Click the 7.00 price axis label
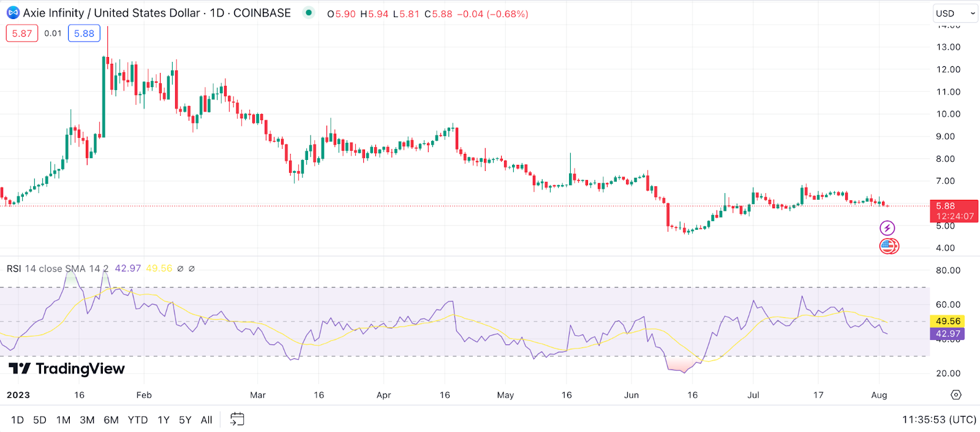The height and width of the screenshot is (432, 980). [945, 181]
